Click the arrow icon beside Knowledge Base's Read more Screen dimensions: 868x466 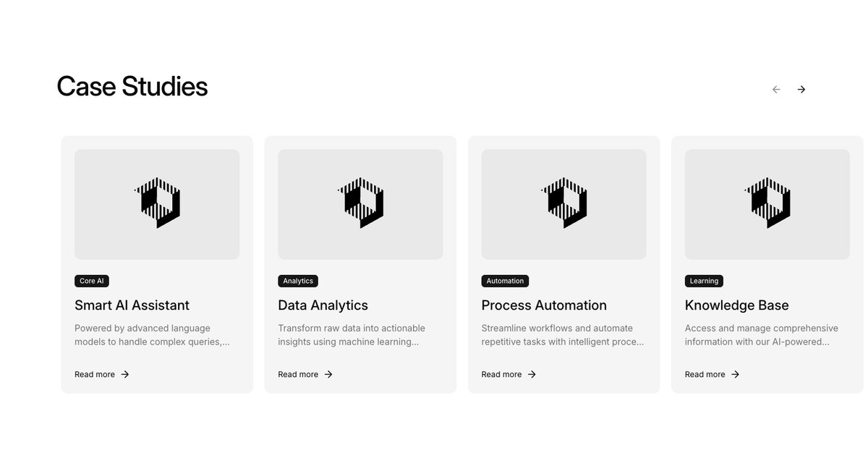[x=735, y=374]
